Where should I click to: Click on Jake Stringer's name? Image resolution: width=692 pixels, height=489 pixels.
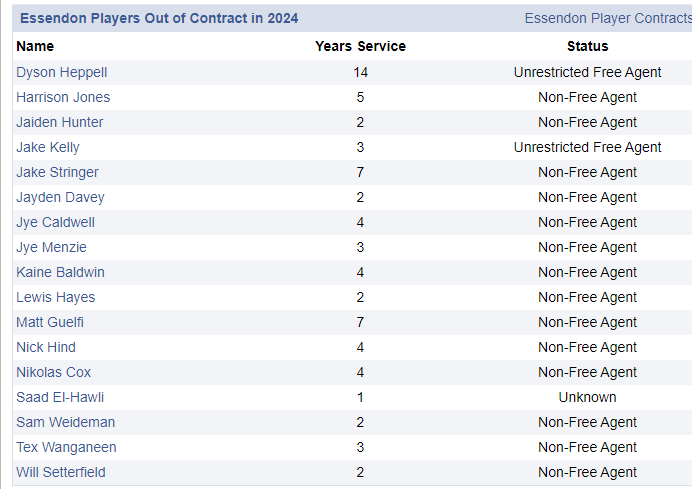tap(57, 172)
